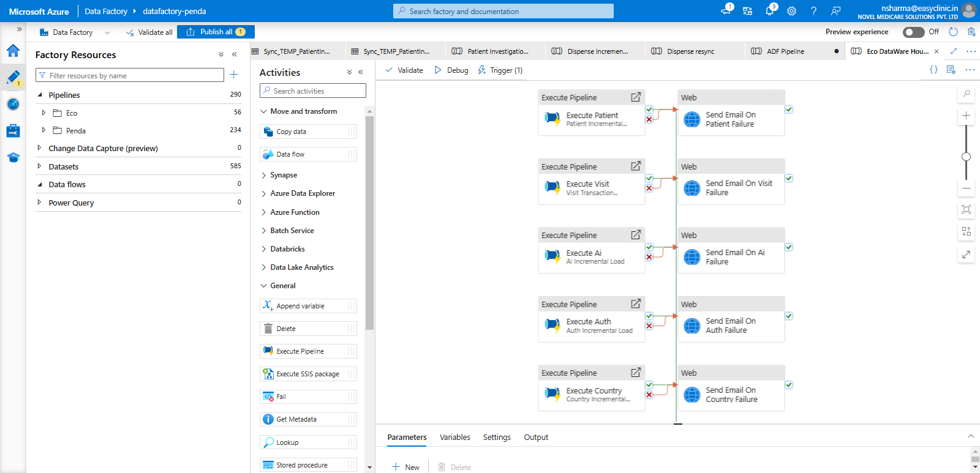Image resolution: width=980 pixels, height=473 pixels.
Task: Click the canvas zoom slider handle
Action: coord(966,157)
